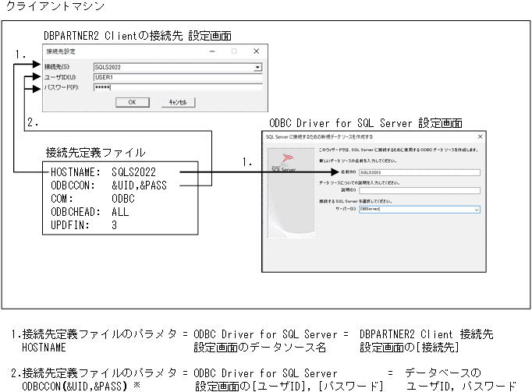The image size is (532, 392).
Task: Click the ユーザID(U) field containing USER1
Action: (178, 77)
